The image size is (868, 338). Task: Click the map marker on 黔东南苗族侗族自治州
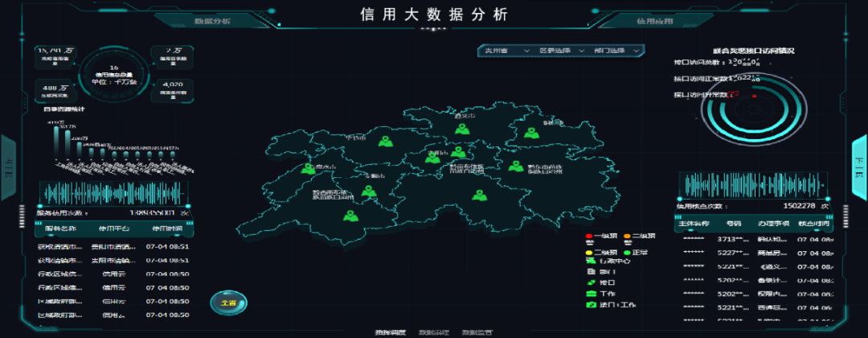click(x=515, y=166)
